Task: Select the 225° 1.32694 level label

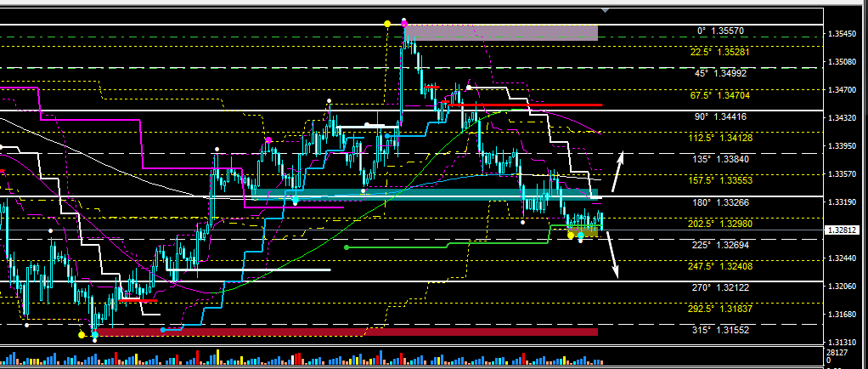Action: (722, 245)
